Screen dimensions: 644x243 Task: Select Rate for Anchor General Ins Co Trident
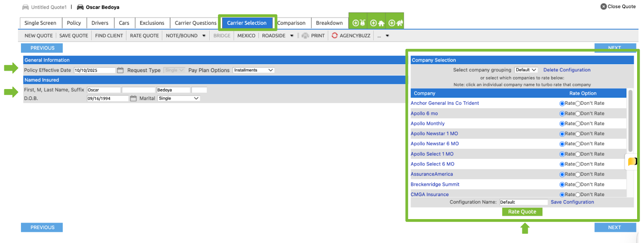[x=562, y=104]
